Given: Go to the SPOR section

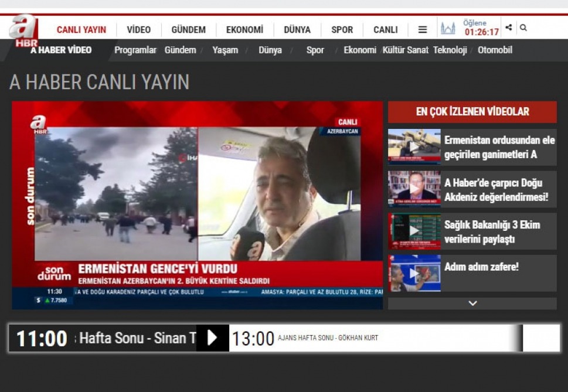Looking at the screenshot, I should pyautogui.click(x=342, y=29).
